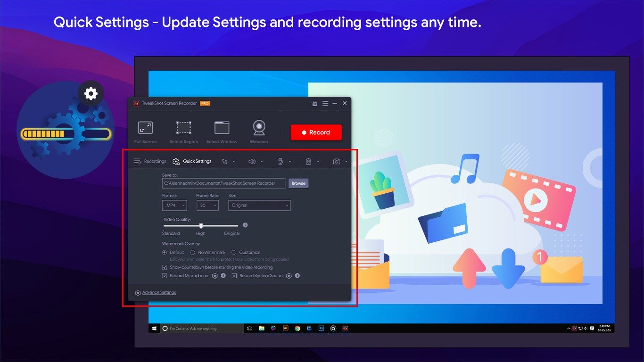Click Browse to choose save folder

(x=298, y=183)
